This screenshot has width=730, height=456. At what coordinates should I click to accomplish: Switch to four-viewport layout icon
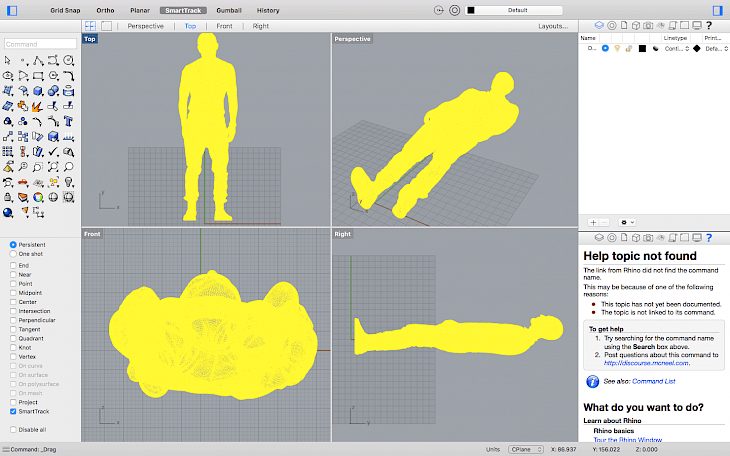(x=90, y=26)
